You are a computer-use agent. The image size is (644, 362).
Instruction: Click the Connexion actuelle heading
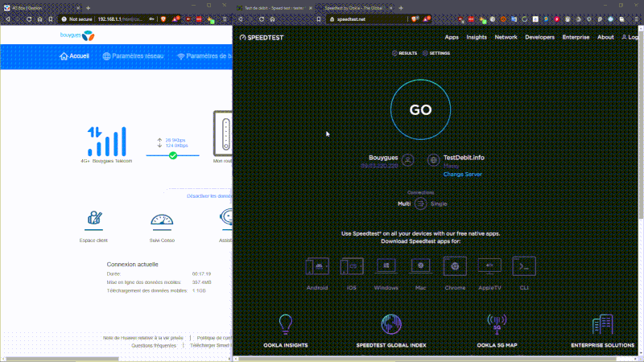click(132, 265)
